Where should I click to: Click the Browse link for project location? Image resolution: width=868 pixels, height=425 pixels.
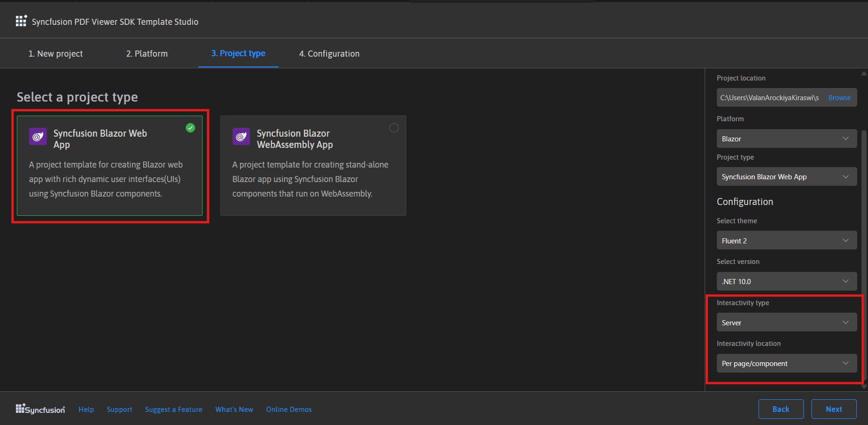pos(839,98)
